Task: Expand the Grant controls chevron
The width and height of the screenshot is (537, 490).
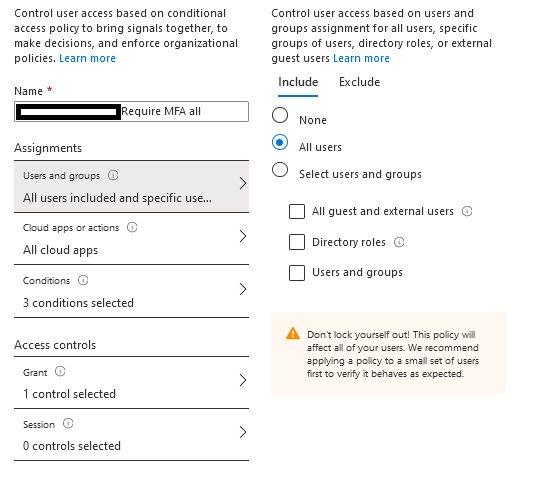Action: [242, 380]
